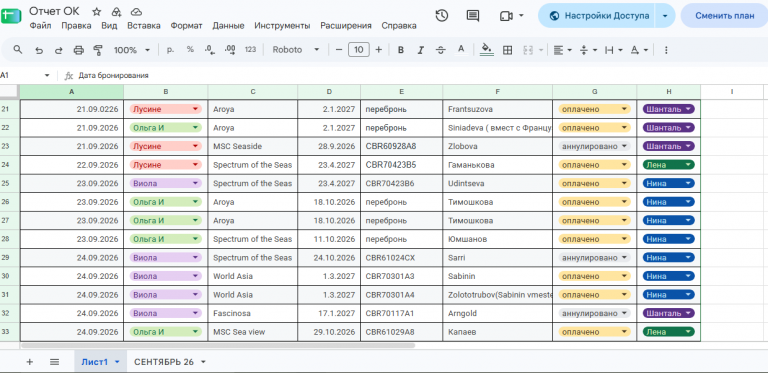
Task: Open the Вставка menu
Action: pyautogui.click(x=144, y=26)
